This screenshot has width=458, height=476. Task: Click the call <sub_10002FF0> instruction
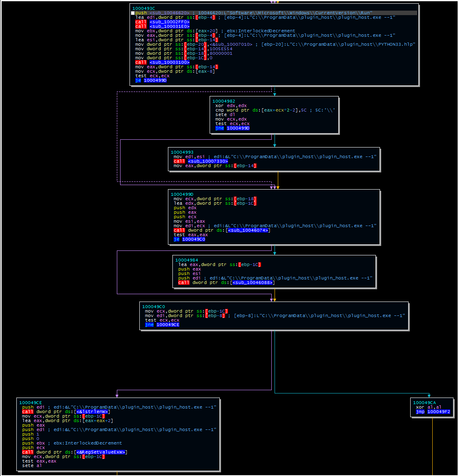pyautogui.click(x=162, y=22)
